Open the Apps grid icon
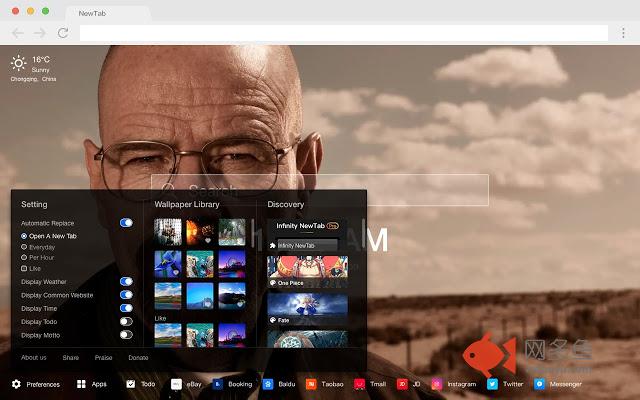The width and height of the screenshot is (640, 400). click(x=81, y=384)
